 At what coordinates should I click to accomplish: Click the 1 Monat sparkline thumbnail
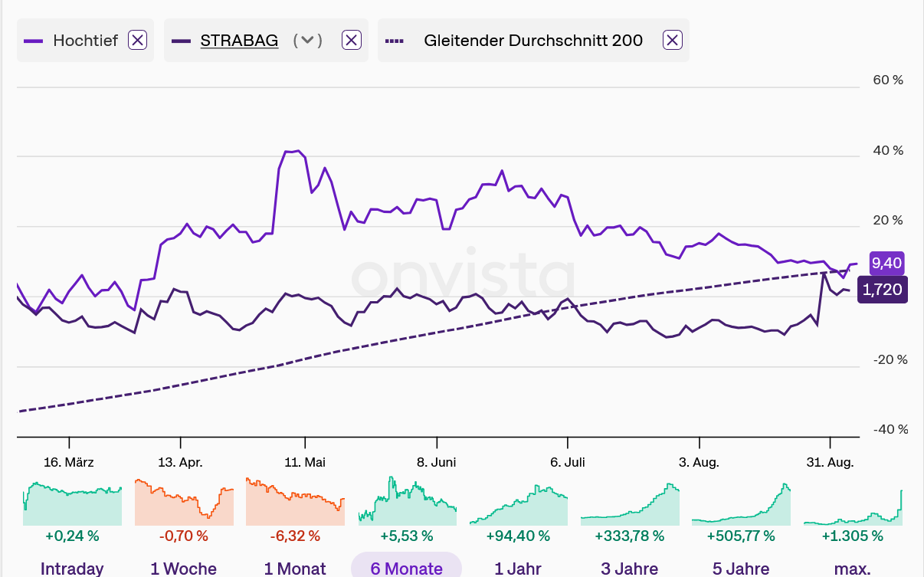pos(295,502)
